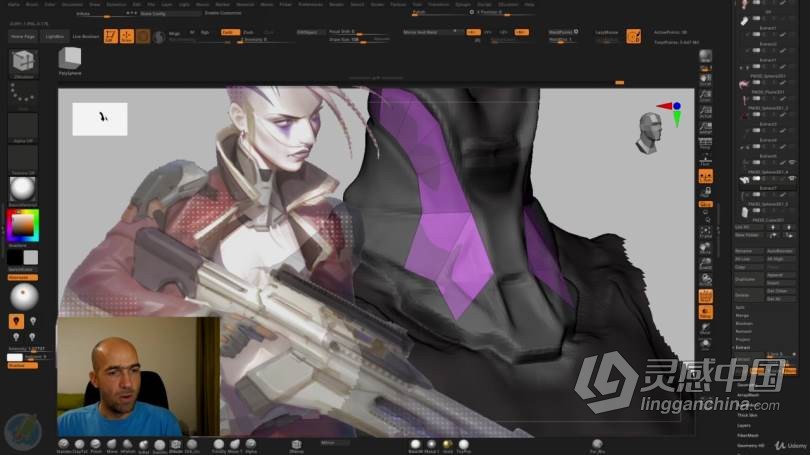This screenshot has width=810, height=455.
Task: Select the ToyPlastic material in bottom shelf
Action: 463,444
